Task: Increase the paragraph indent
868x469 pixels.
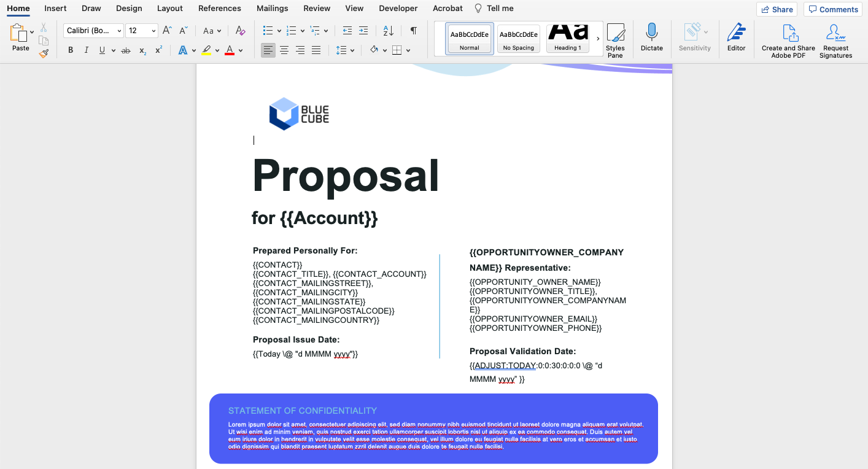Action: [x=363, y=31]
